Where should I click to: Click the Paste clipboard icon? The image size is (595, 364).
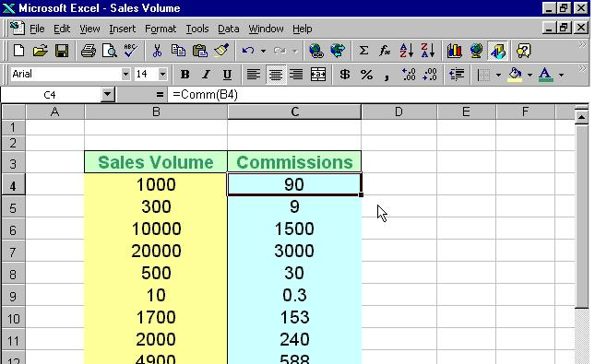(x=199, y=51)
